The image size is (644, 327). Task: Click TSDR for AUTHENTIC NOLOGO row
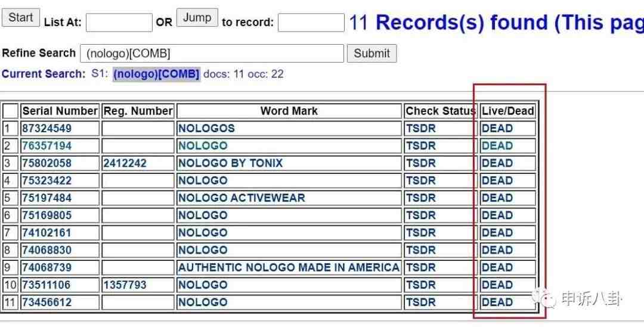click(x=420, y=267)
